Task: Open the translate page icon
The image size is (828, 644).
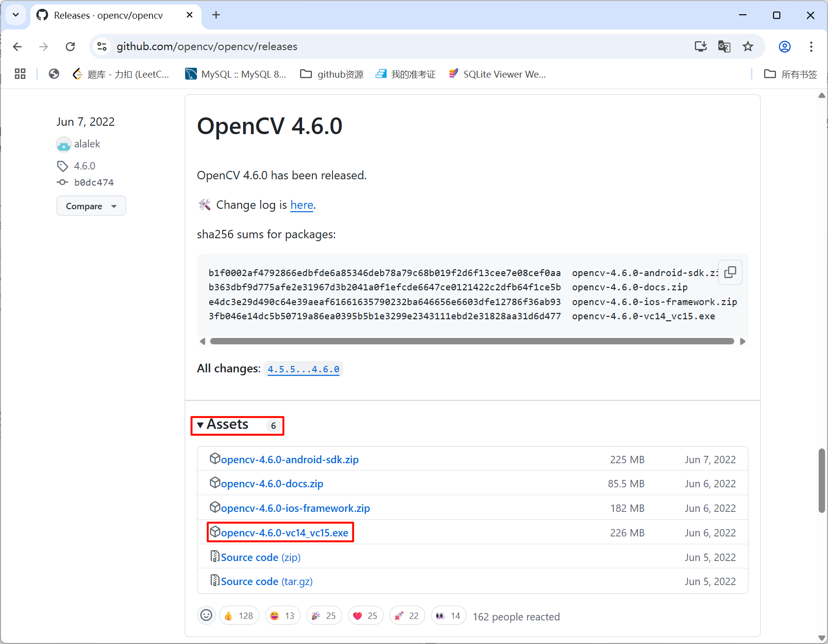Action: point(724,47)
